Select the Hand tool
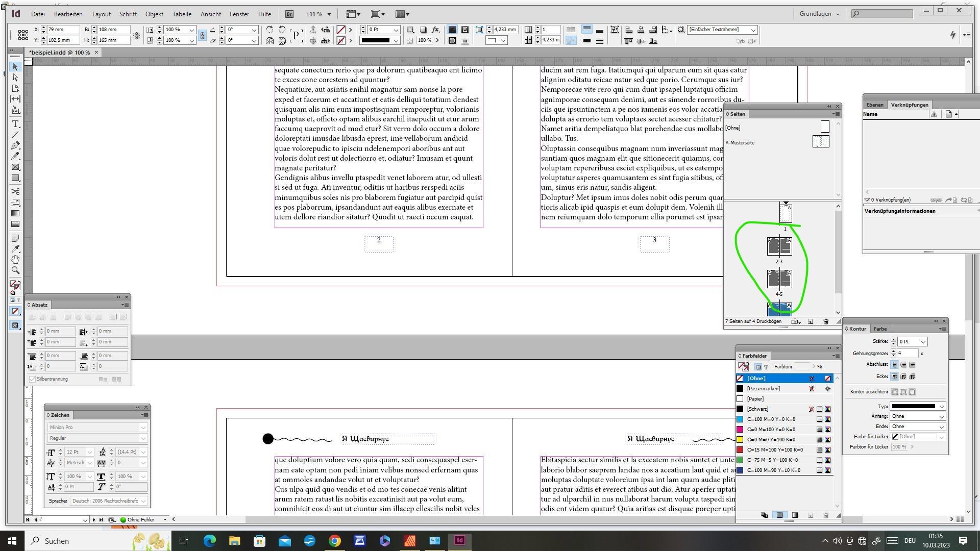 (x=15, y=259)
